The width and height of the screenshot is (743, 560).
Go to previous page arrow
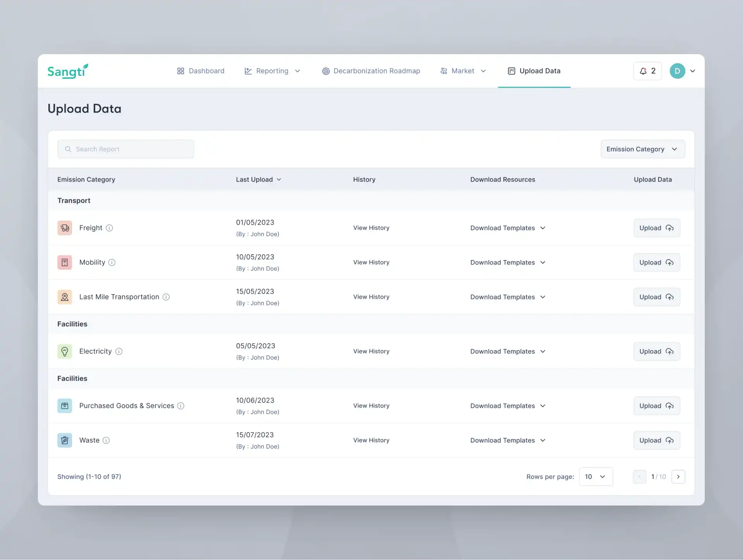pos(639,477)
